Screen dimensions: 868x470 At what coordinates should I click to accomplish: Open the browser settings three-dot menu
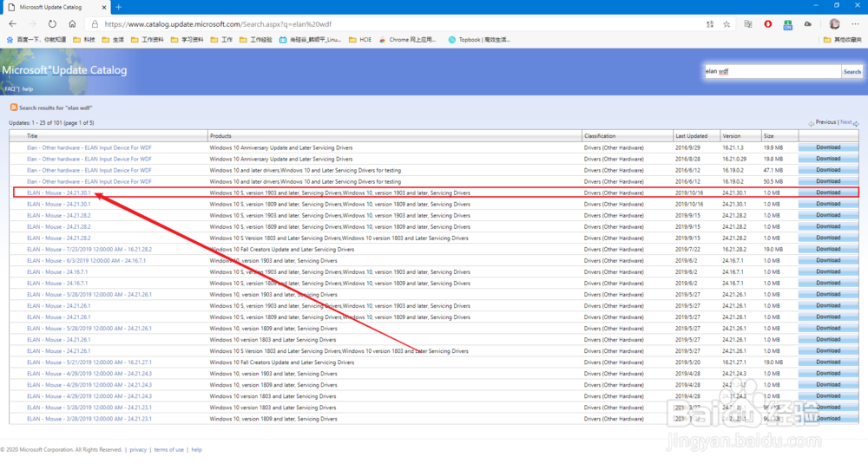(x=855, y=24)
